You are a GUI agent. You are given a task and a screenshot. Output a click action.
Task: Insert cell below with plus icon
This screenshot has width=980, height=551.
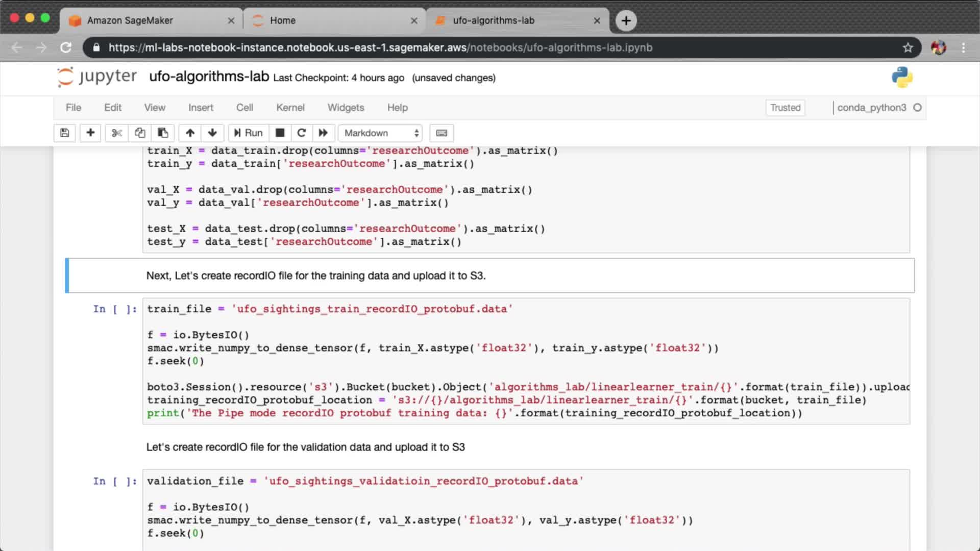point(90,133)
